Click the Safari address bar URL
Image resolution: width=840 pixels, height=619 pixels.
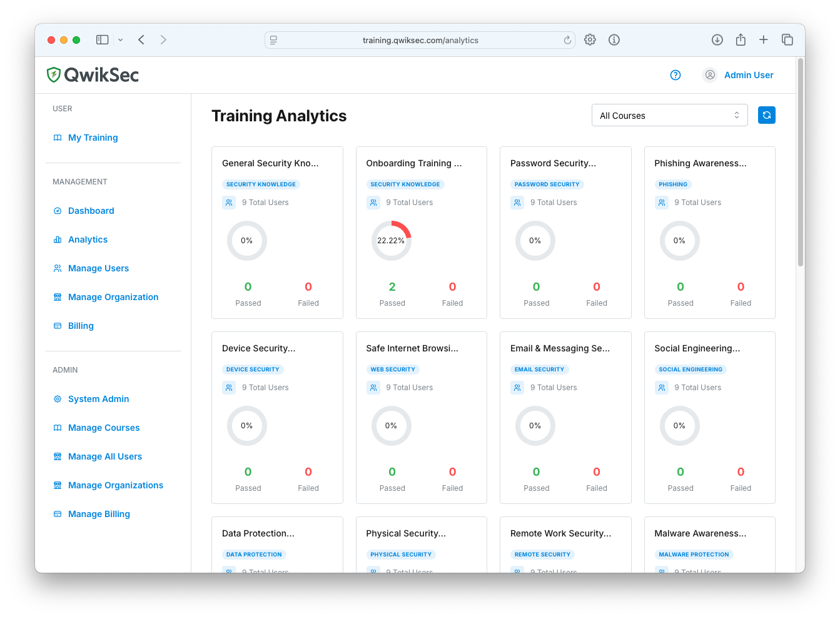(x=420, y=40)
